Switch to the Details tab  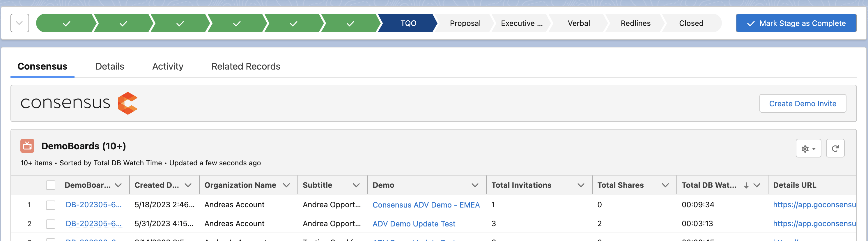[110, 66]
